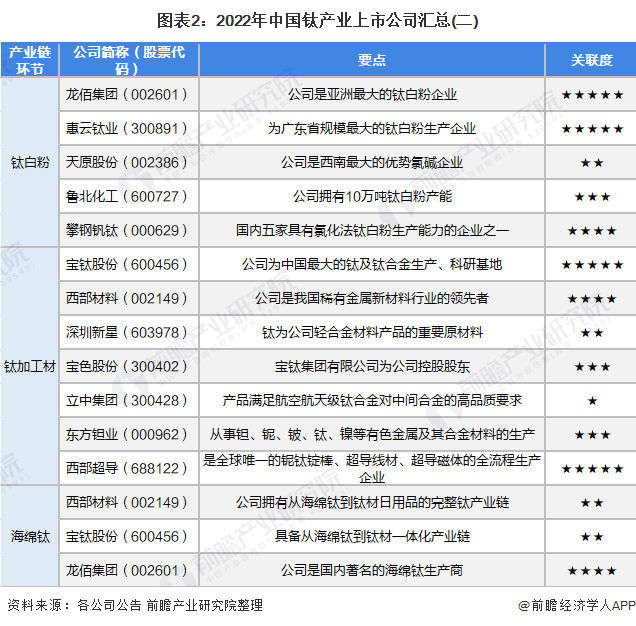The height and width of the screenshot is (626, 636).
Task: Click the 产业链环节 column header
Action: (x=30, y=60)
